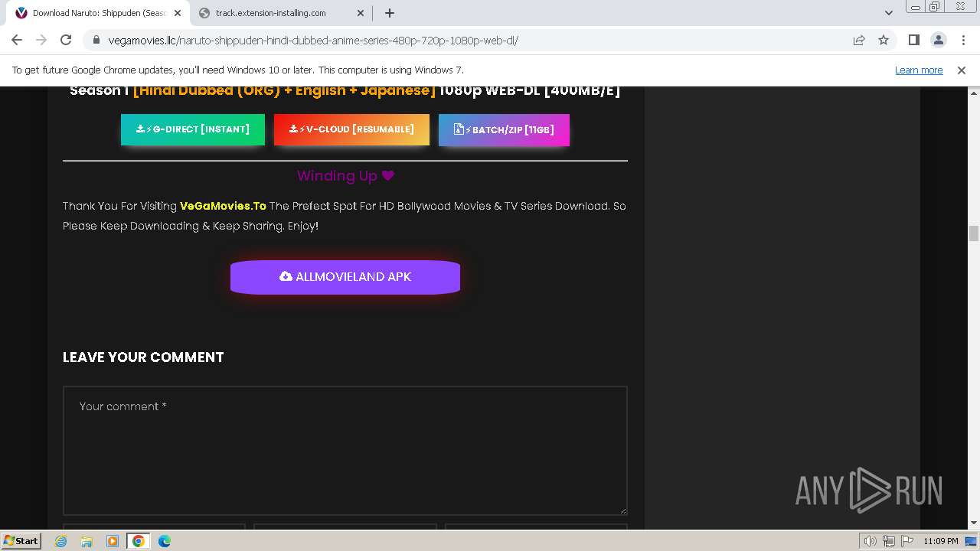Click the BATCH/ZIP [11GB] button
Image resolution: width=980 pixels, height=551 pixels.
coord(504,129)
